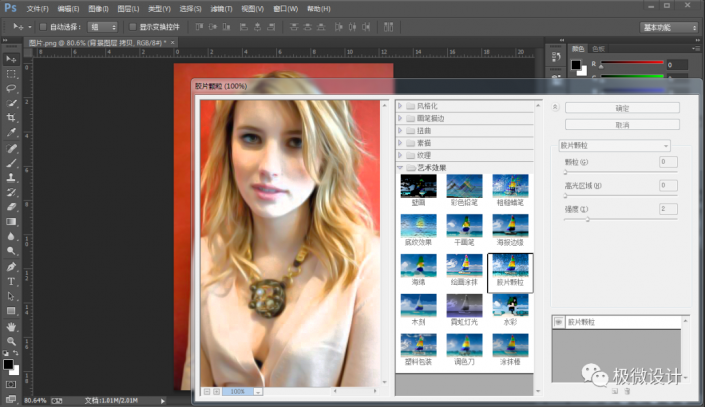Choose the 水彩 filter thumbnail
The width and height of the screenshot is (705, 407).
[509, 306]
